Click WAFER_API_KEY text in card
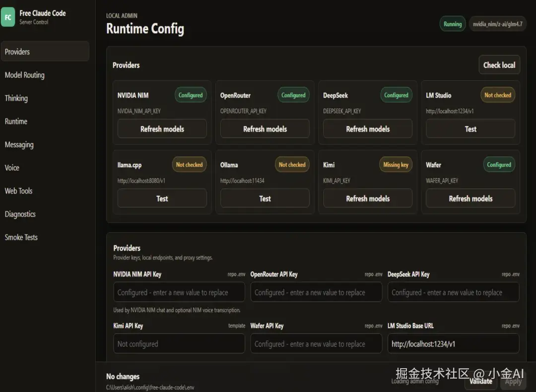536x392 pixels. (x=442, y=181)
